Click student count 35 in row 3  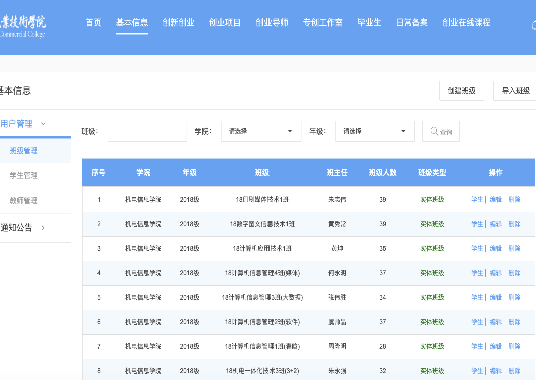tap(383, 248)
